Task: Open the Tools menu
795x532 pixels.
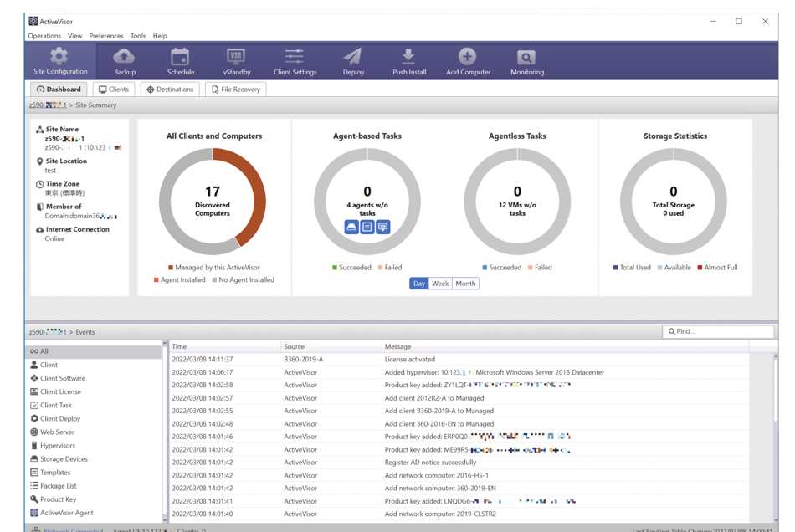Action: [x=138, y=36]
